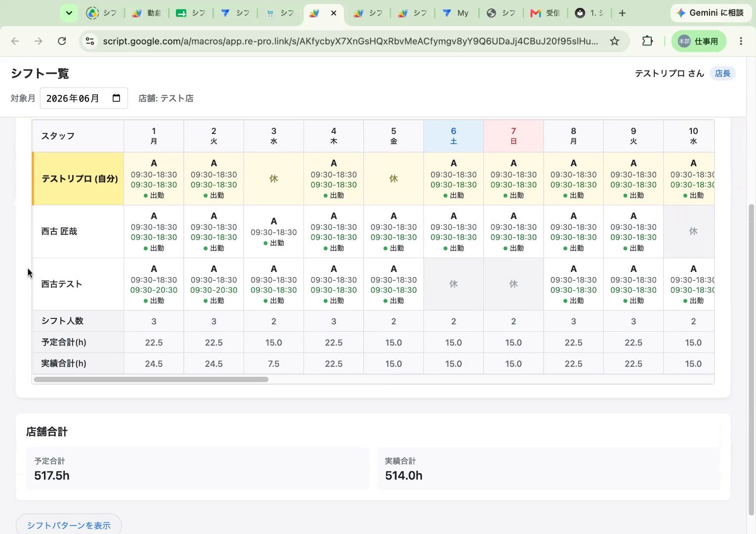Click the browser forward arrow
The height and width of the screenshot is (534, 756).
point(39,41)
